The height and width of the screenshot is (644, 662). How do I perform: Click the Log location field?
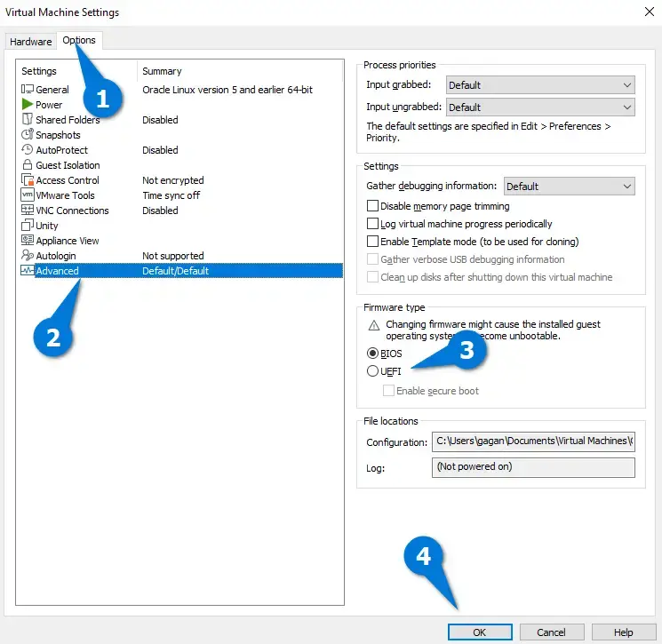(x=533, y=467)
